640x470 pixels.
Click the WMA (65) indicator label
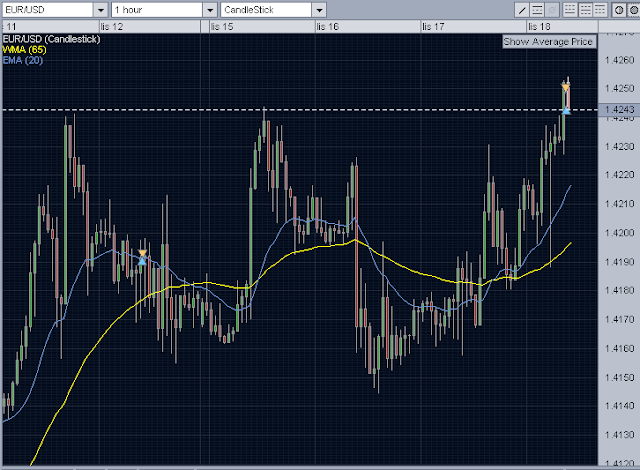click(24, 50)
